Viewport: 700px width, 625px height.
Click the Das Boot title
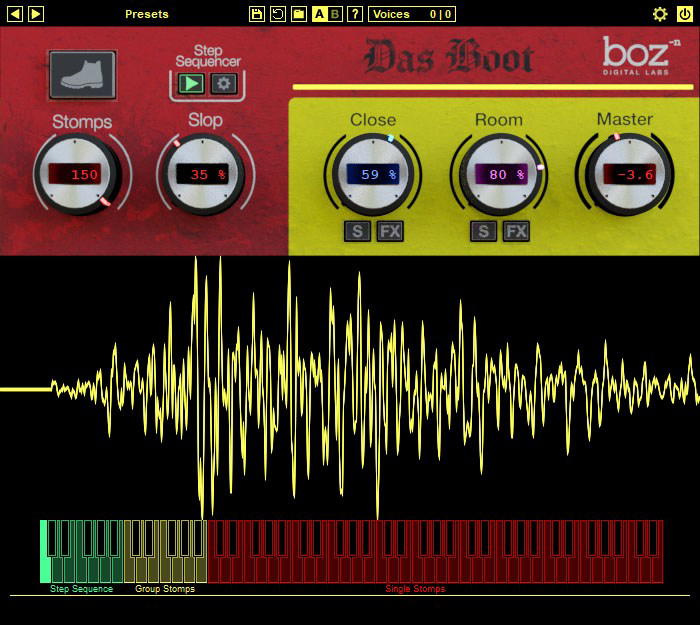pos(449,57)
